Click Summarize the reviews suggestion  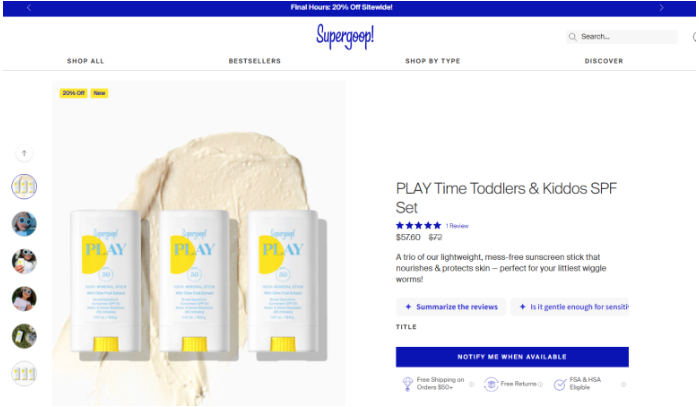click(x=451, y=307)
